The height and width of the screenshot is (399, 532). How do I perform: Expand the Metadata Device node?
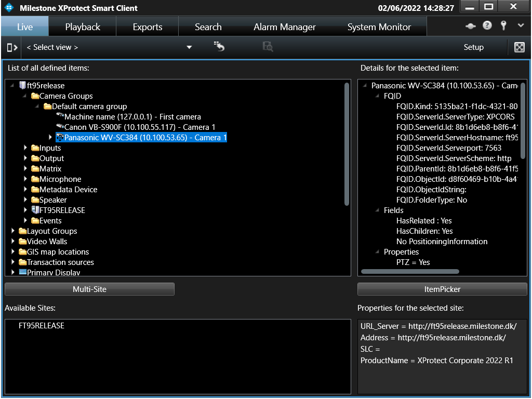pyautogui.click(x=25, y=190)
